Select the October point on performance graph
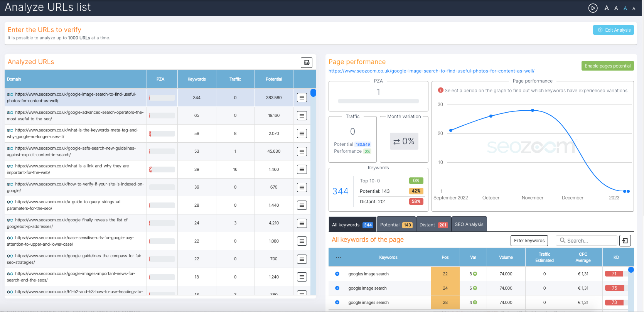 click(x=491, y=116)
